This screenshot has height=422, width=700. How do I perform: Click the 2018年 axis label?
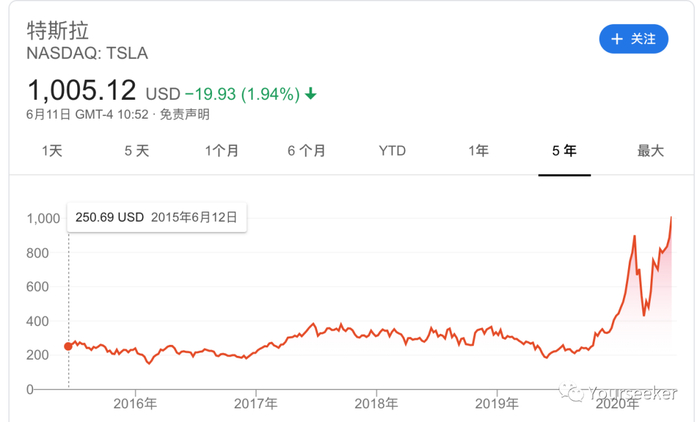pos(377,404)
